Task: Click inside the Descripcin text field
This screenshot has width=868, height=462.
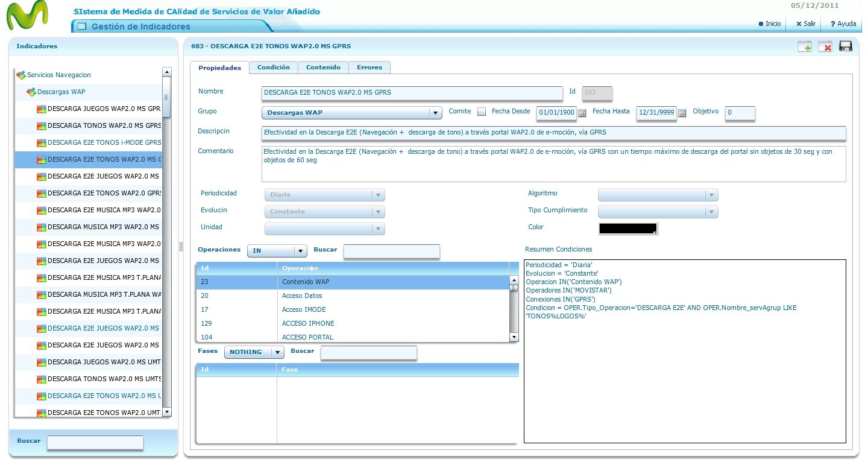Action: [553, 133]
